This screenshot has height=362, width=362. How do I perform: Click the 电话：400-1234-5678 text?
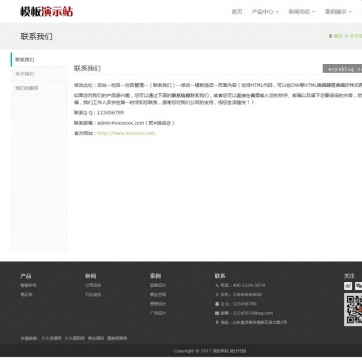pyautogui.click(x=243, y=285)
